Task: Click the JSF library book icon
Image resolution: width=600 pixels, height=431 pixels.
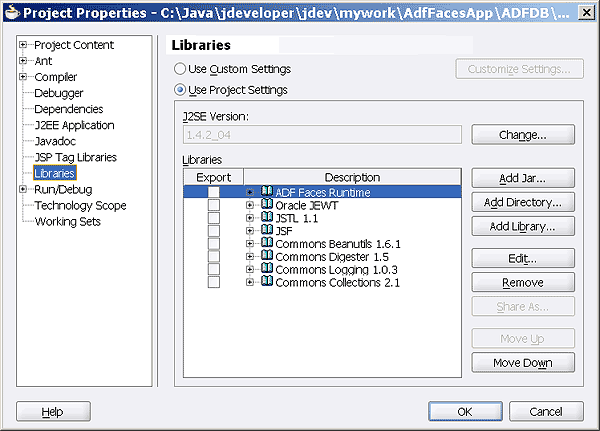Action: coord(267,231)
